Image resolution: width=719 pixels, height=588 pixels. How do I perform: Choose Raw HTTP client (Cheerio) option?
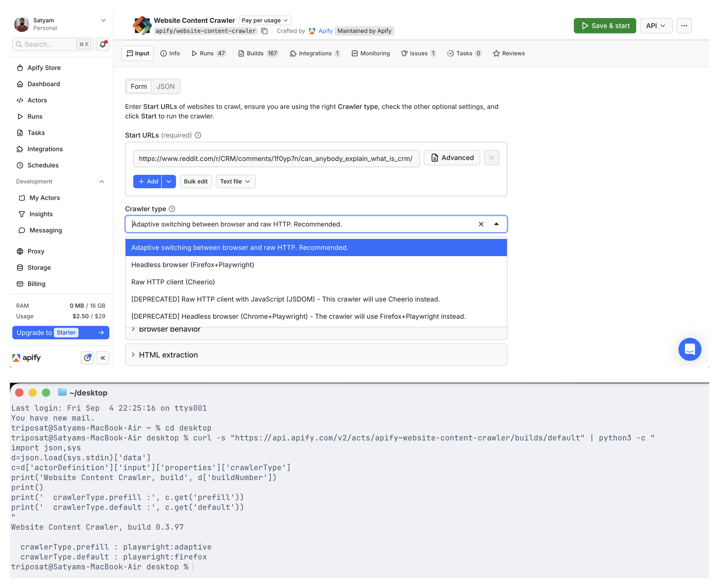point(316,282)
